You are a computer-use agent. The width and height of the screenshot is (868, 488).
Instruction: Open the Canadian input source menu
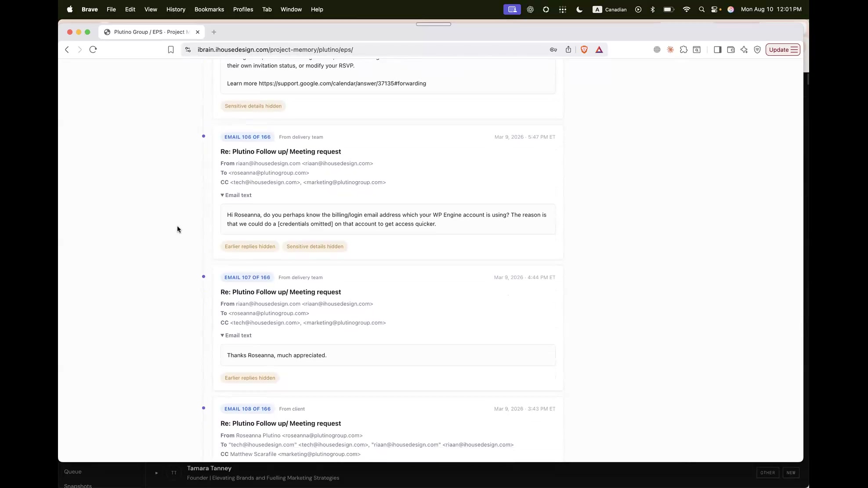point(610,9)
